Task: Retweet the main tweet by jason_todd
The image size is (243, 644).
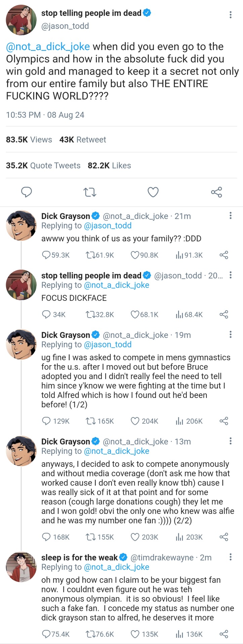Action: 90,192
